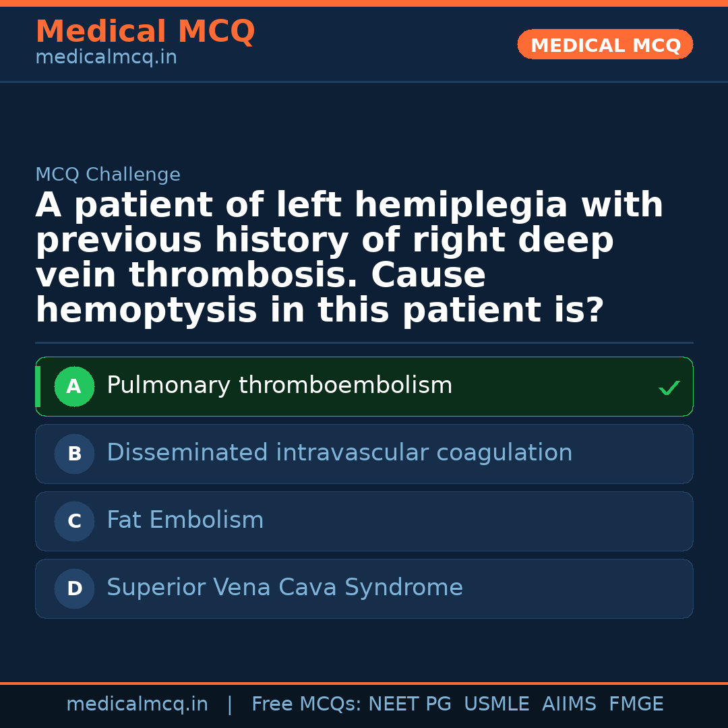Select answer text Pulmonary thromboembolism
The width and height of the screenshot is (728, 728).
click(x=279, y=386)
